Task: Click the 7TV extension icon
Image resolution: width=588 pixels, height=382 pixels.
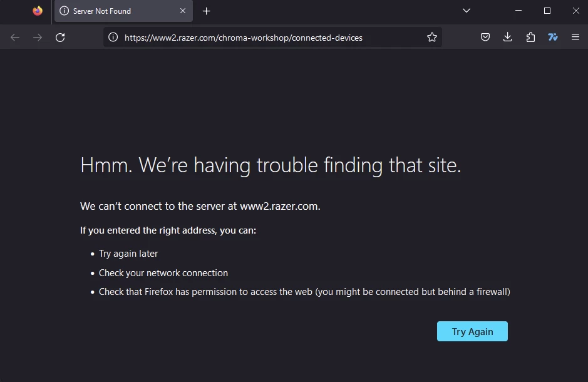Action: [553, 37]
